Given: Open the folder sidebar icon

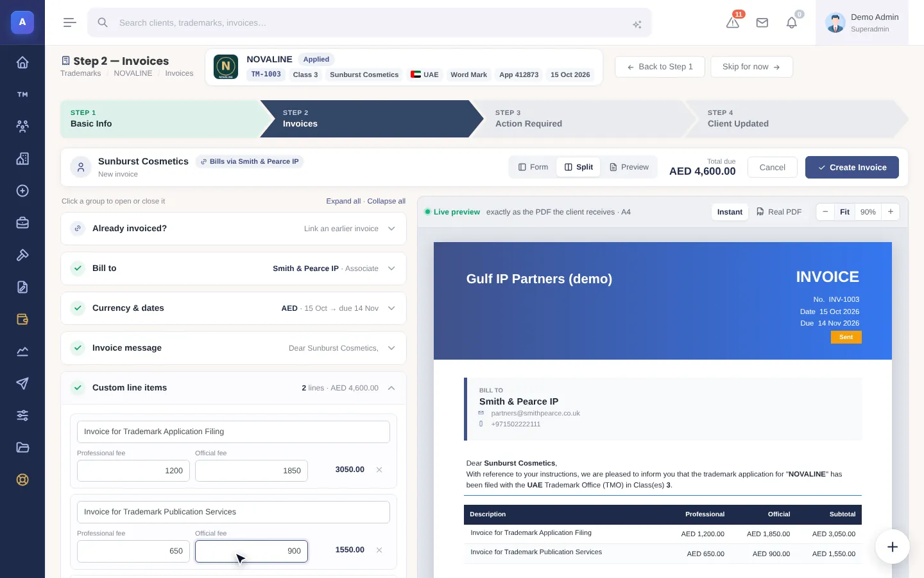Looking at the screenshot, I should (22, 448).
